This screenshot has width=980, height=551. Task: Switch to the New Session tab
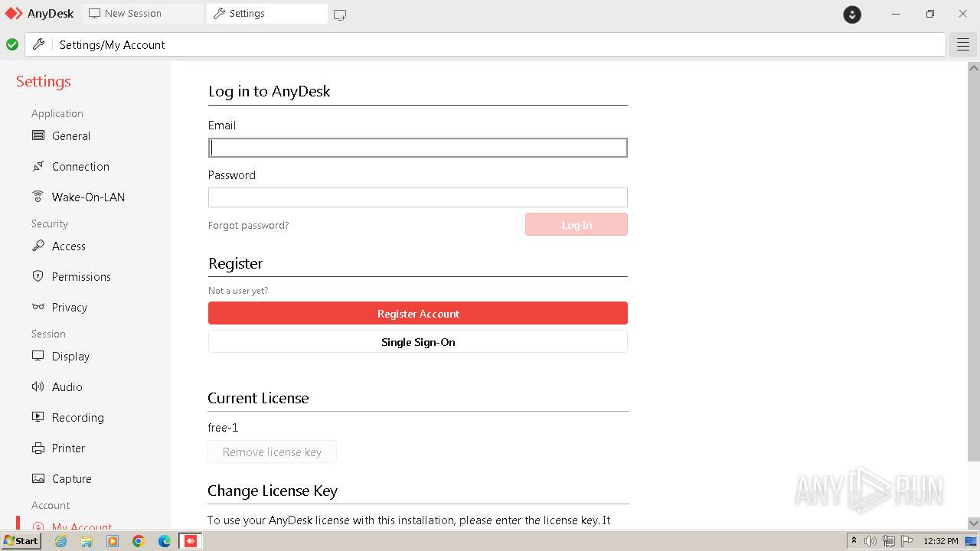tap(142, 13)
